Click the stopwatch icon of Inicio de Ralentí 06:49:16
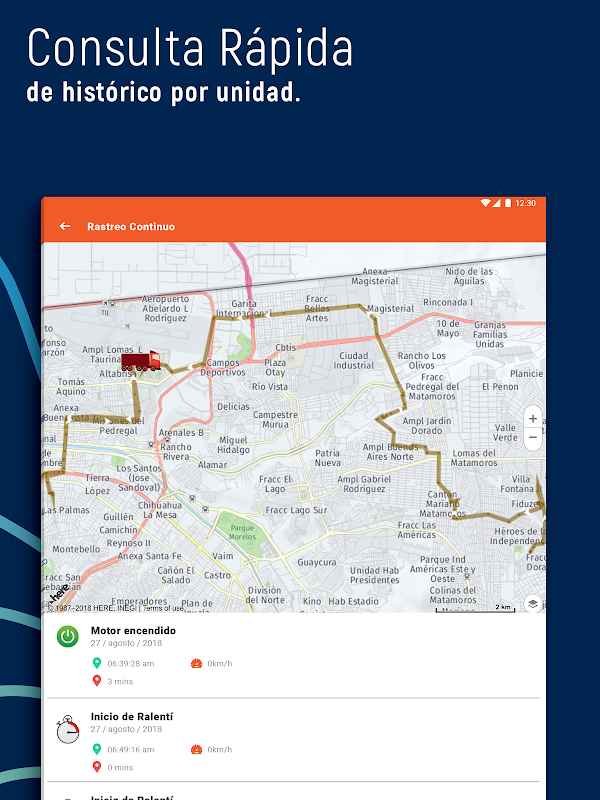The image size is (600, 800). point(67,729)
